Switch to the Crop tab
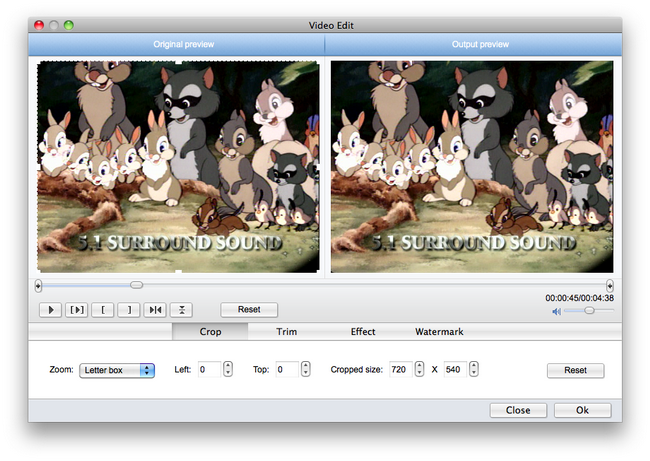 [210, 332]
